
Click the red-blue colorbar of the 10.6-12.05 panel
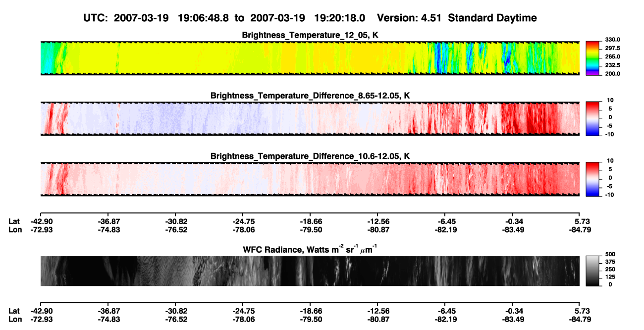coord(593,179)
